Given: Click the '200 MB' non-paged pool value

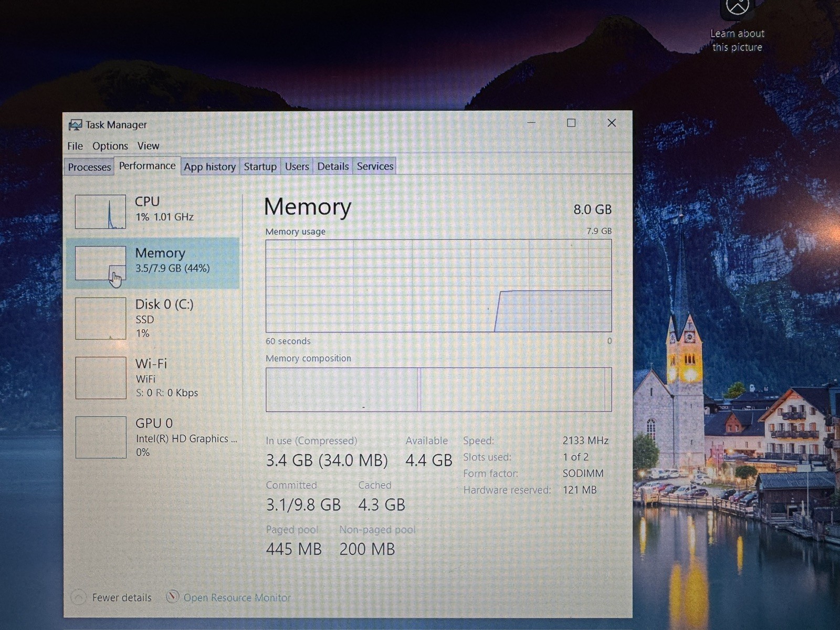Looking at the screenshot, I should click(x=367, y=549).
